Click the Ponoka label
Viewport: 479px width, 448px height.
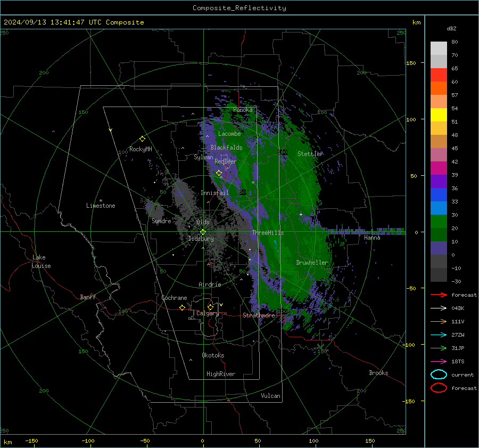coord(243,110)
